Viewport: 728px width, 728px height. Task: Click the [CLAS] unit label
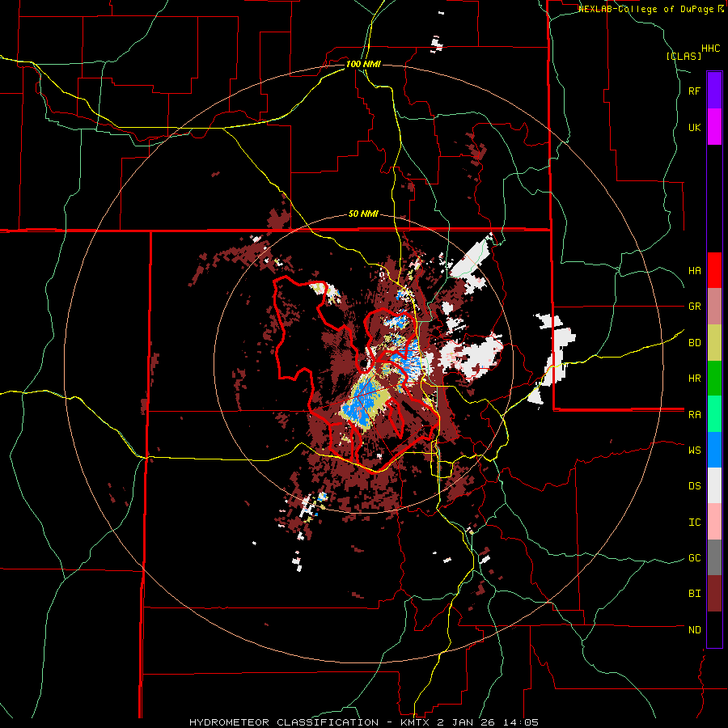tap(684, 56)
